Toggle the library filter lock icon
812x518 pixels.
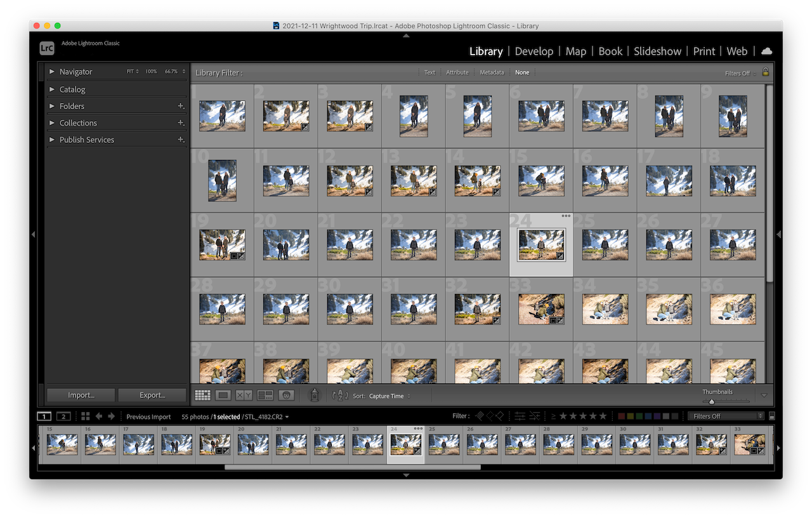(766, 72)
